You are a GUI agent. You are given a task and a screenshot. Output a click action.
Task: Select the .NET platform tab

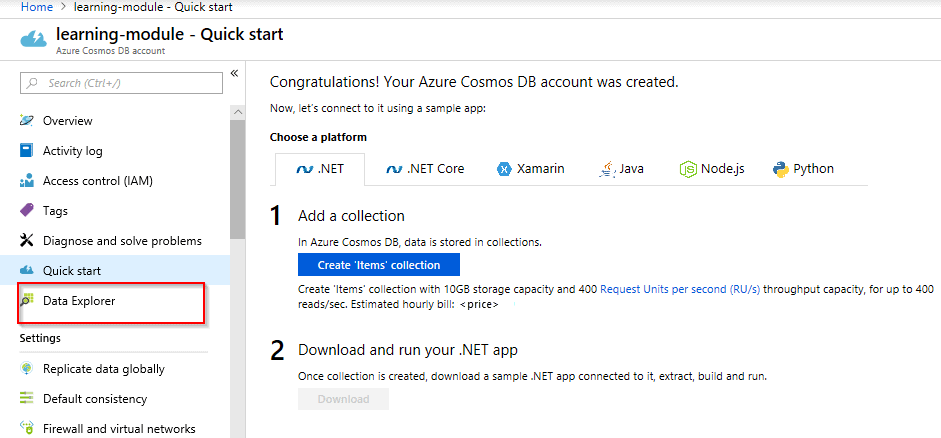click(319, 169)
